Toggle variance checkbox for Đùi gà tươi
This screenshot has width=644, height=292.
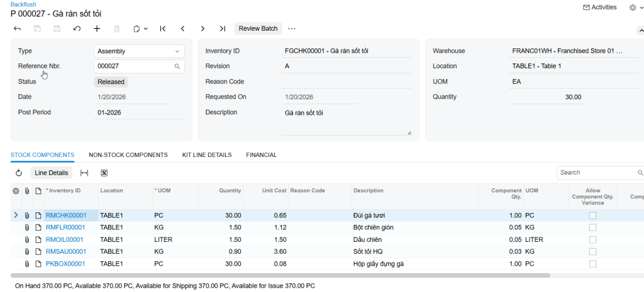point(592,216)
